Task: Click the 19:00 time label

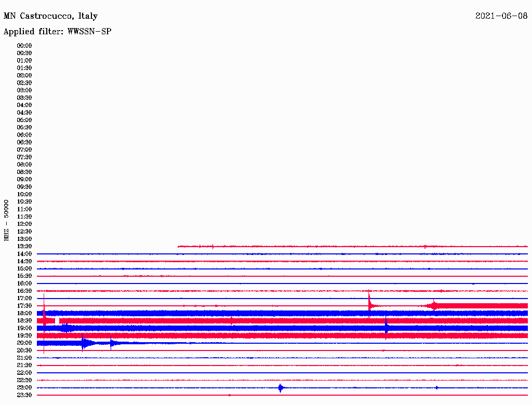Action: coord(24,328)
